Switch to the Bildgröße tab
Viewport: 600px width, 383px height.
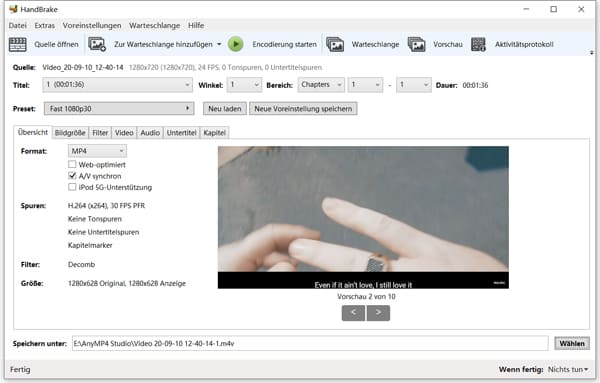[x=70, y=133]
